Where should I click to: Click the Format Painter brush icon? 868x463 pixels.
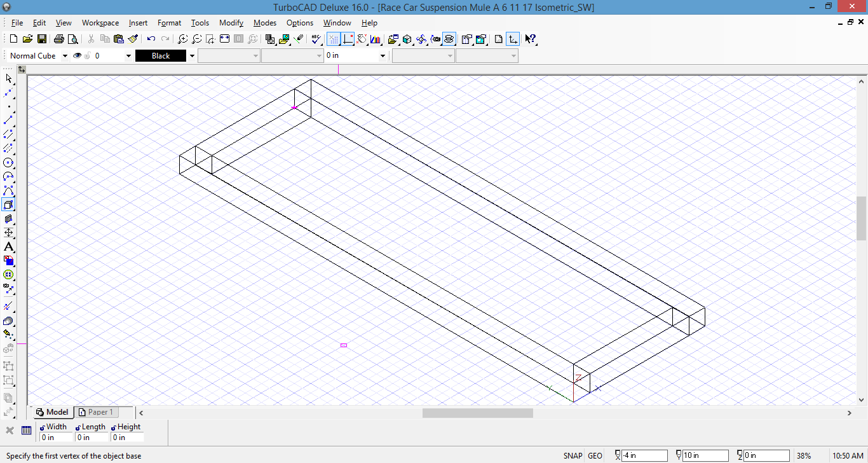132,38
